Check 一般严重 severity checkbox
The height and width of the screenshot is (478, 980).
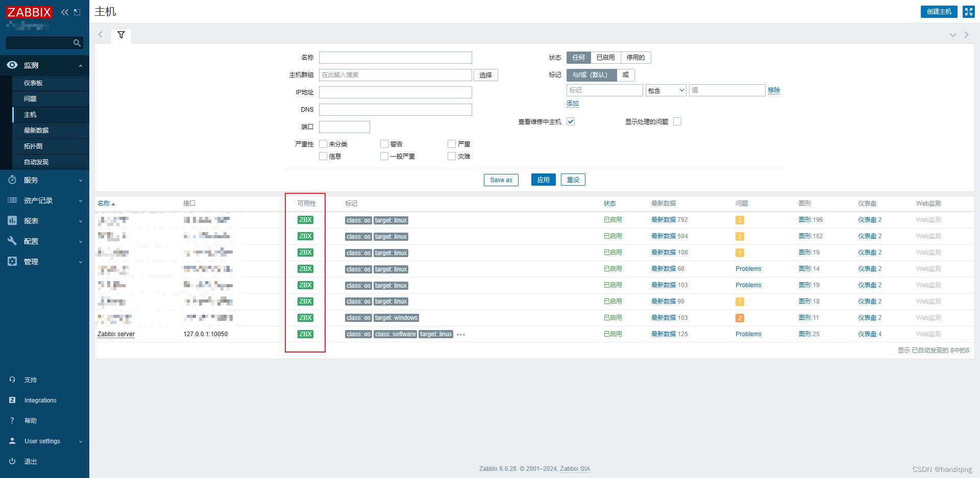tap(384, 156)
